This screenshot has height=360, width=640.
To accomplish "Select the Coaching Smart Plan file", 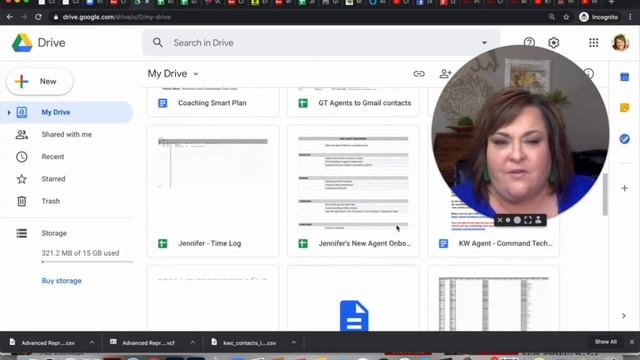I will (213, 103).
